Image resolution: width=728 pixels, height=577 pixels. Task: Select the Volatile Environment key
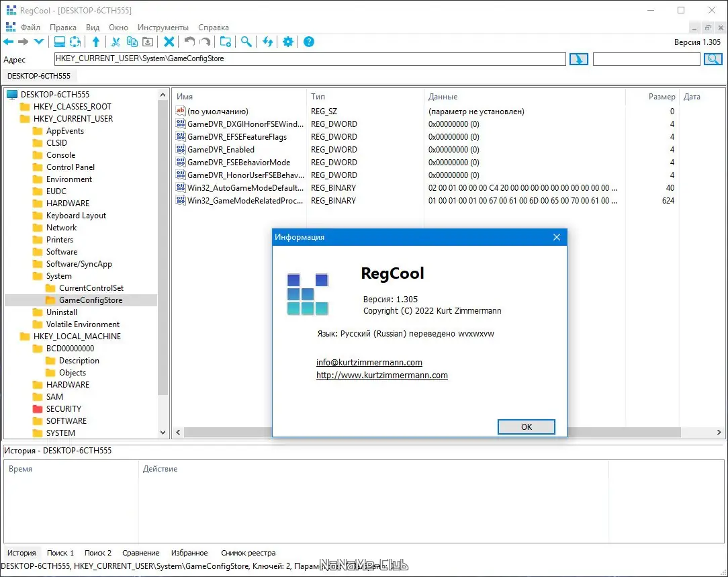(83, 324)
